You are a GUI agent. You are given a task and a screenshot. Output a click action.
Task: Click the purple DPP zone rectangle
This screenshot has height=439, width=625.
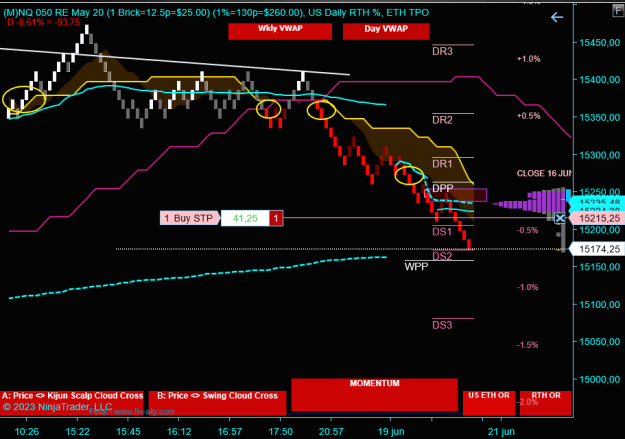(x=456, y=195)
